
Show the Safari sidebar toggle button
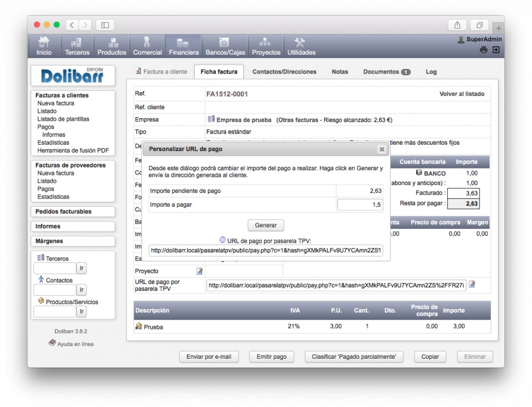click(104, 25)
